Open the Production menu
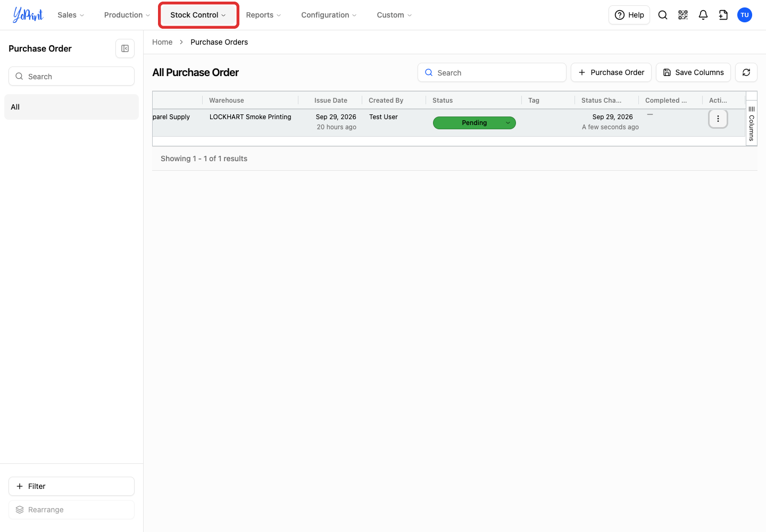The height and width of the screenshot is (532, 766). pos(127,15)
